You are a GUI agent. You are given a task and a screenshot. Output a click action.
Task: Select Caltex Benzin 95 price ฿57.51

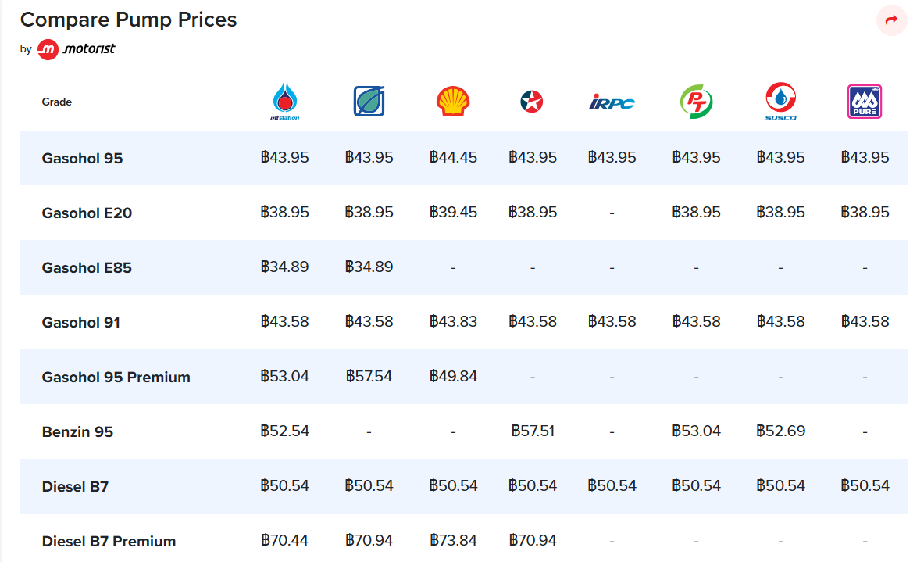532,431
